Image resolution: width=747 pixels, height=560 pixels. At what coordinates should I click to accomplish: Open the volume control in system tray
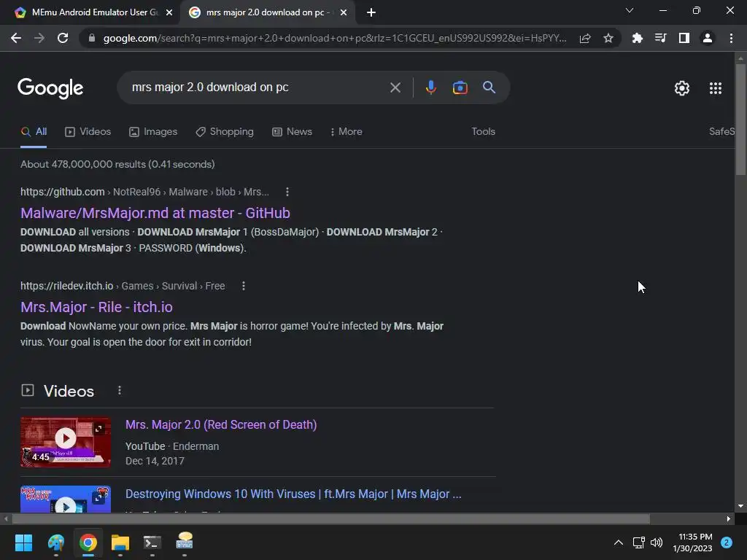click(x=657, y=542)
